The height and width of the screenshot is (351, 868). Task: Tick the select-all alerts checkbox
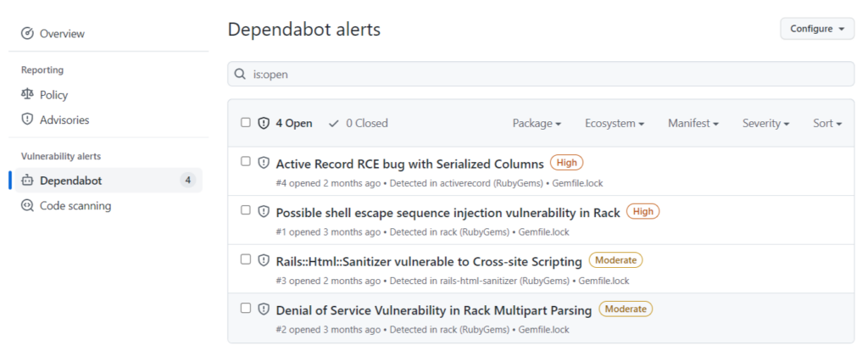click(246, 122)
